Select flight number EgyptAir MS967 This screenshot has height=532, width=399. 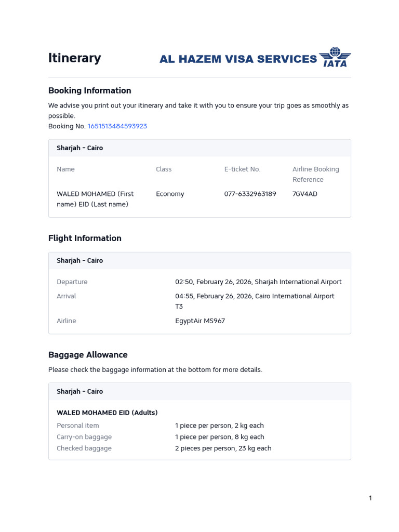(x=200, y=321)
